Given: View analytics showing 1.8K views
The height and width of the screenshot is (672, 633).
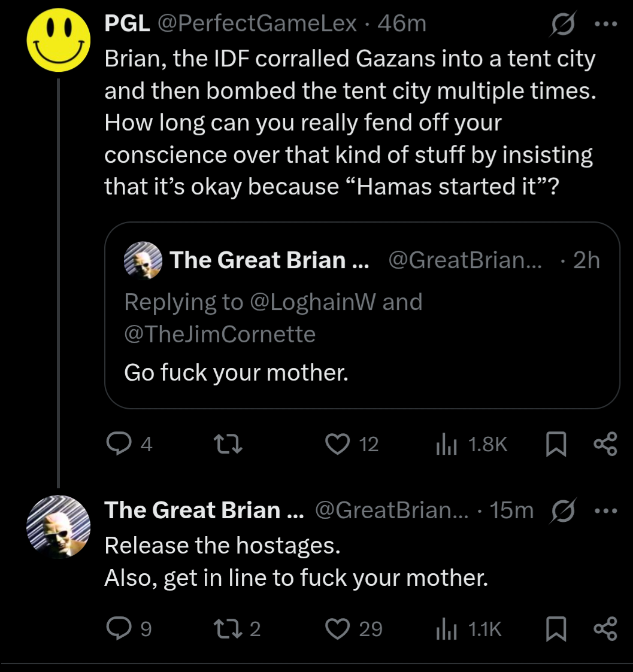Looking at the screenshot, I should click(446, 443).
